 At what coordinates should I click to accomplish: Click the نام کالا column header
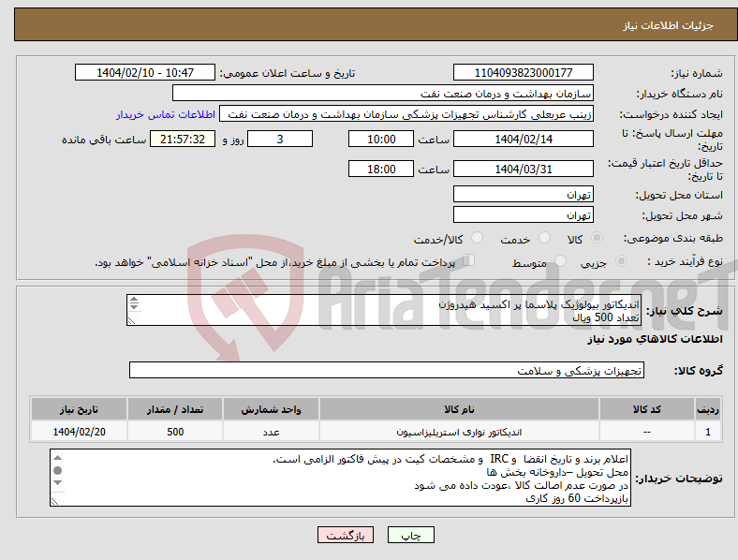pos(459,409)
